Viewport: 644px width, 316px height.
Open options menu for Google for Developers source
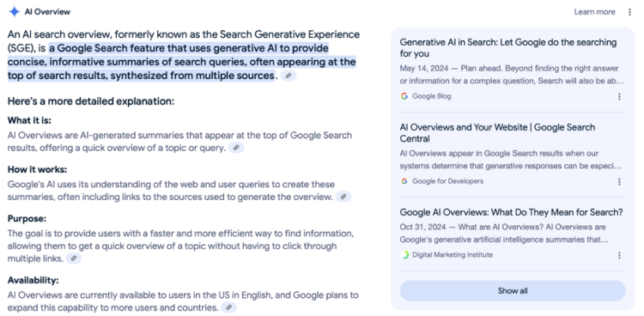[x=619, y=182]
